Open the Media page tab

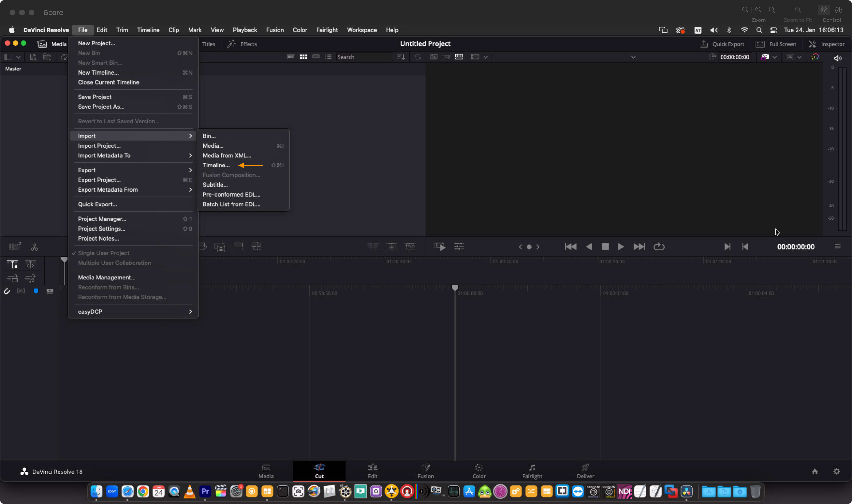(x=266, y=471)
